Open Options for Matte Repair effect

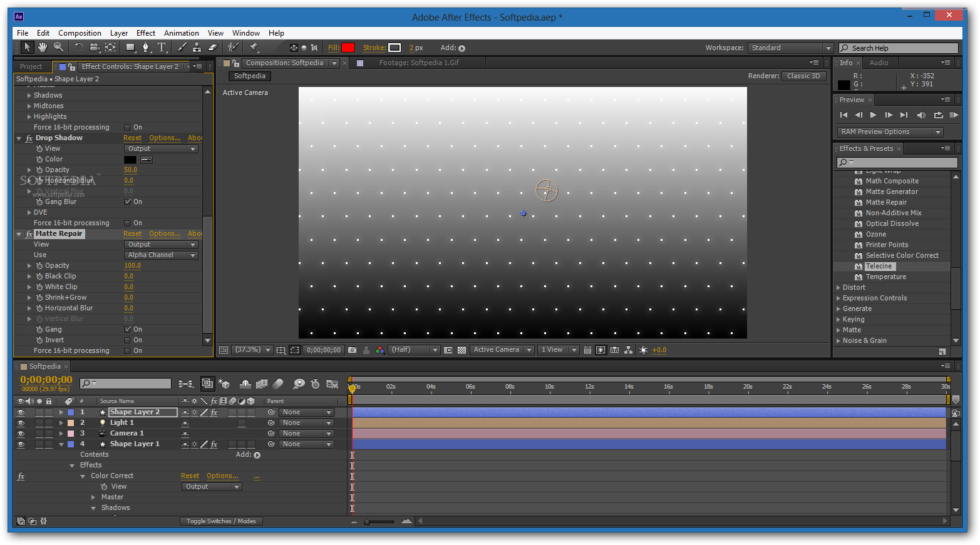click(165, 234)
